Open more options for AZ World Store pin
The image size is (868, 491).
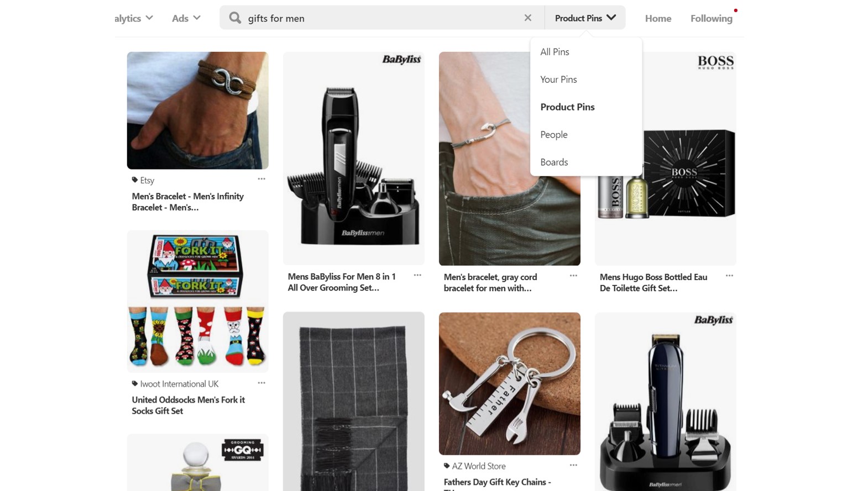(x=573, y=465)
